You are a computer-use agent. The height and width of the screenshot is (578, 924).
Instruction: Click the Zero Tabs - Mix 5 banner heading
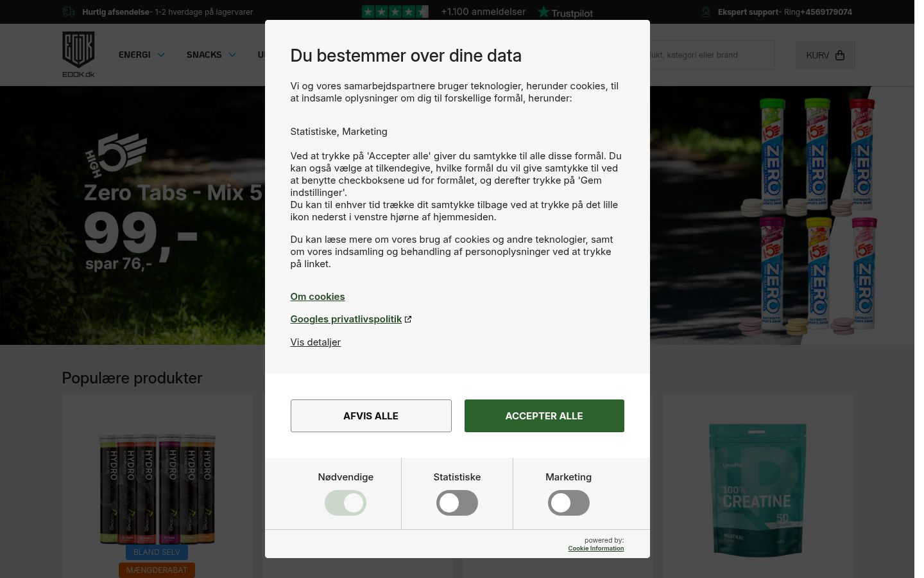[x=173, y=193]
